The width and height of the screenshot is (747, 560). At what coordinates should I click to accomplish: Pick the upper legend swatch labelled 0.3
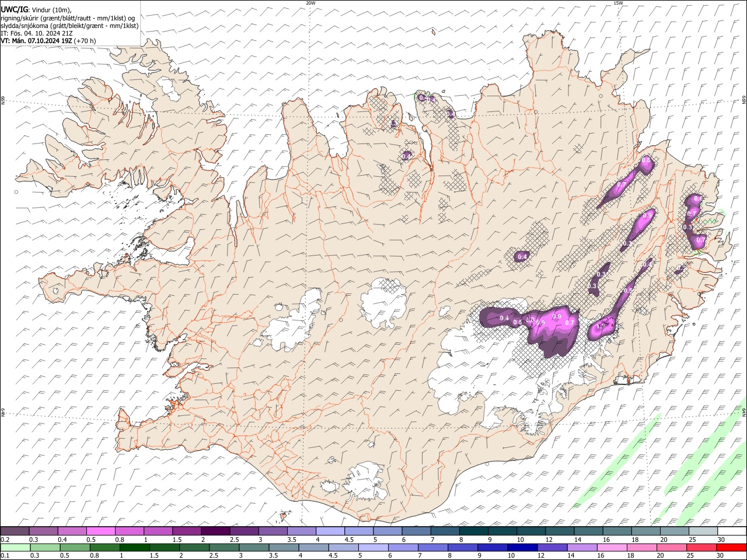point(43,531)
